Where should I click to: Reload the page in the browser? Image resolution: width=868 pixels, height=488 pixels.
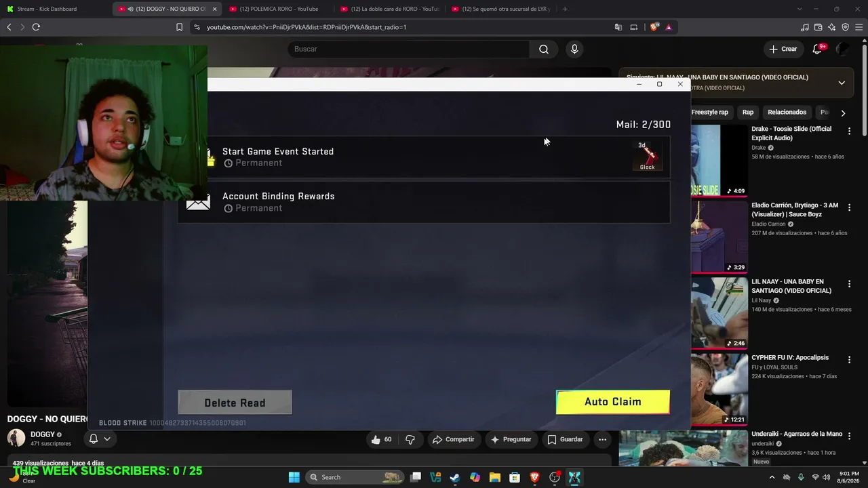point(36,27)
